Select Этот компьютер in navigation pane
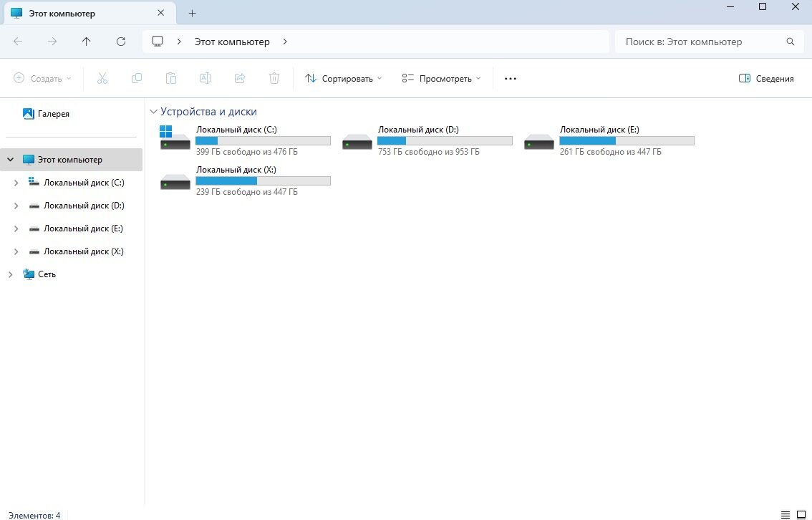Image resolution: width=812 pixels, height=520 pixels. [70, 160]
